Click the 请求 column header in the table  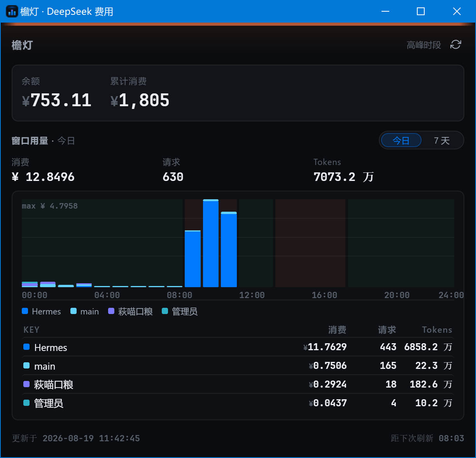[387, 330]
